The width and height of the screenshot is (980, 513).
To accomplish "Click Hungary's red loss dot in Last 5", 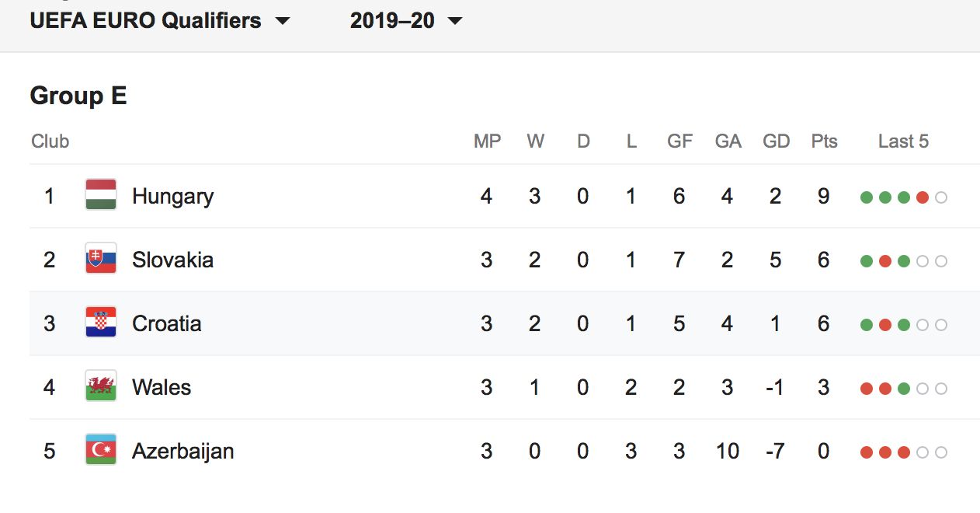I will coord(923,197).
